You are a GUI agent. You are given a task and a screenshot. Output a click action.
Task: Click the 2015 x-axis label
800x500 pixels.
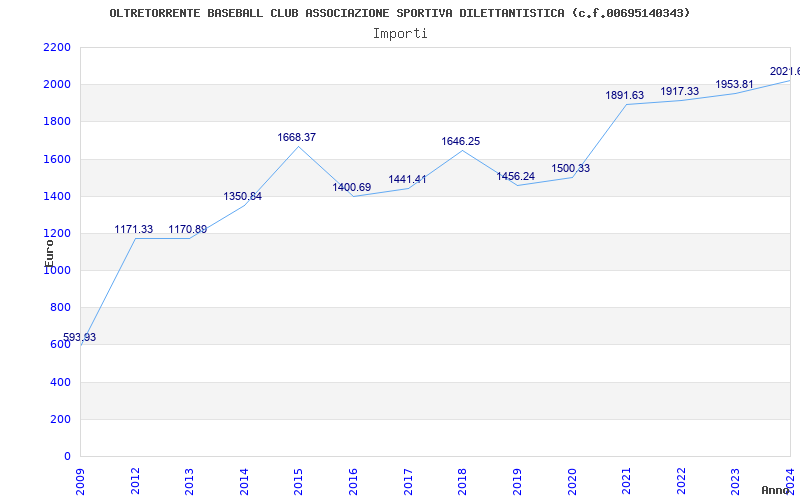[x=298, y=482]
